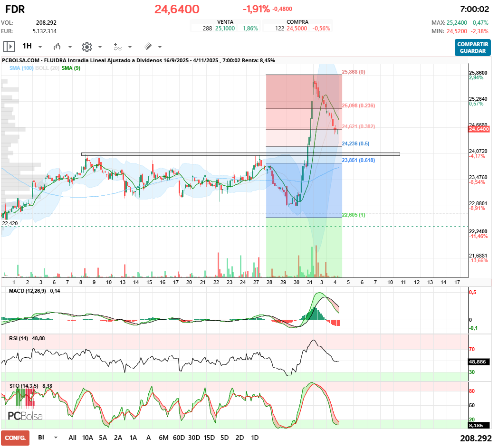Expand the drawing tools dropdown arrow
The width and height of the screenshot is (498, 448).
(x=160, y=47)
